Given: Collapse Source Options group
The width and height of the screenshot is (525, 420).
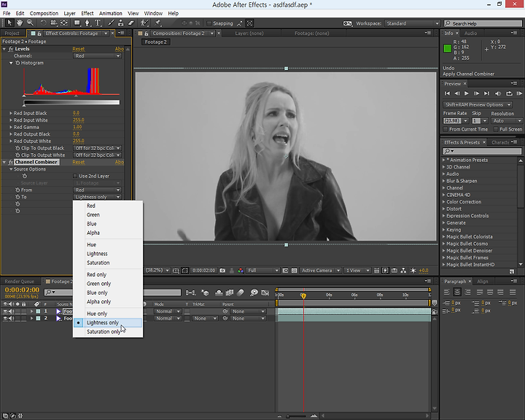Looking at the screenshot, I should 11,169.
